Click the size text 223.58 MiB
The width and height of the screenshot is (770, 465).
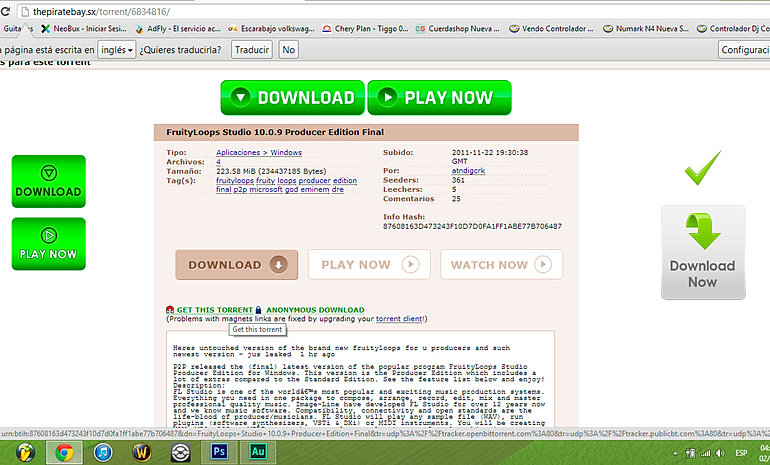pos(271,171)
